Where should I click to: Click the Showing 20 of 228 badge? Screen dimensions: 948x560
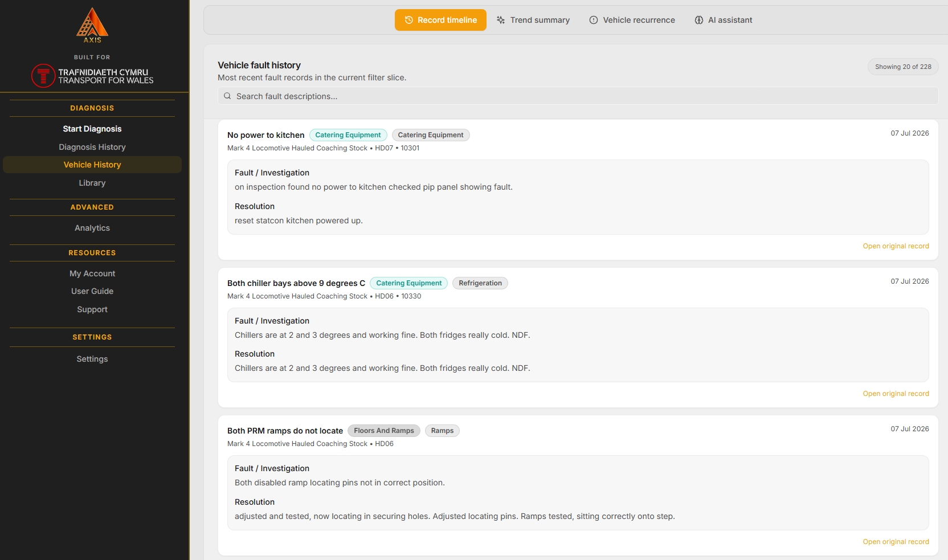coord(903,67)
